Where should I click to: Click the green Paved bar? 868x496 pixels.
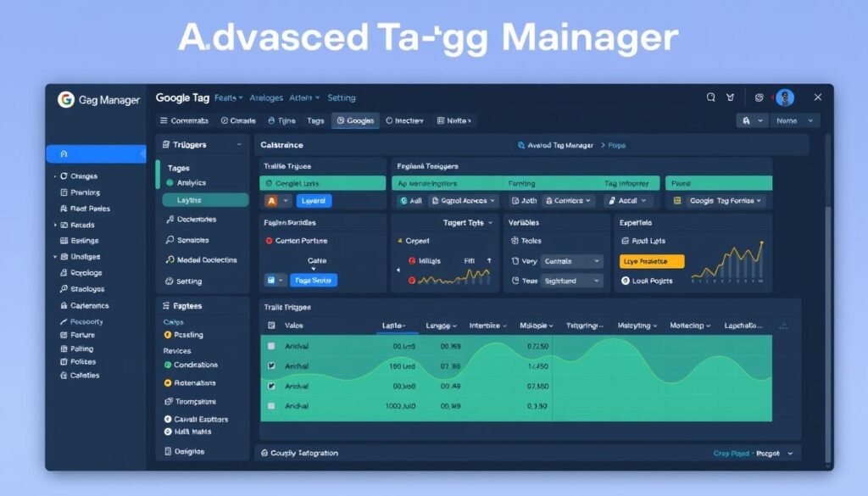(719, 183)
